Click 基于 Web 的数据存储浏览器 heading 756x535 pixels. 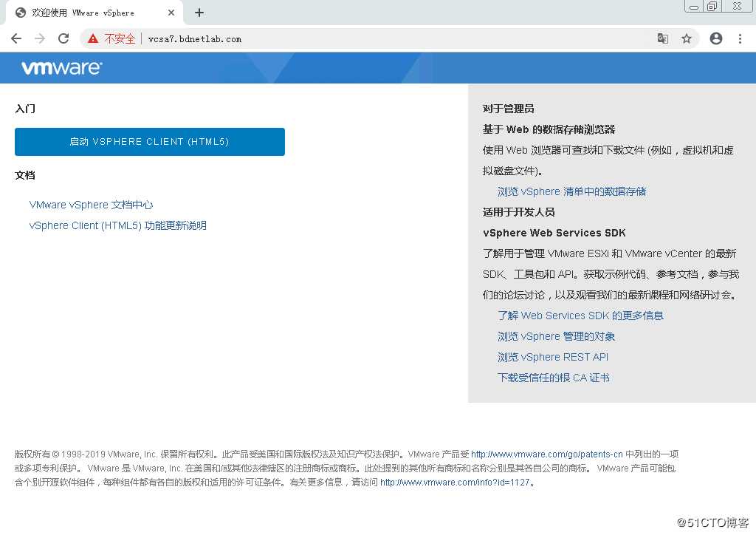pos(549,129)
